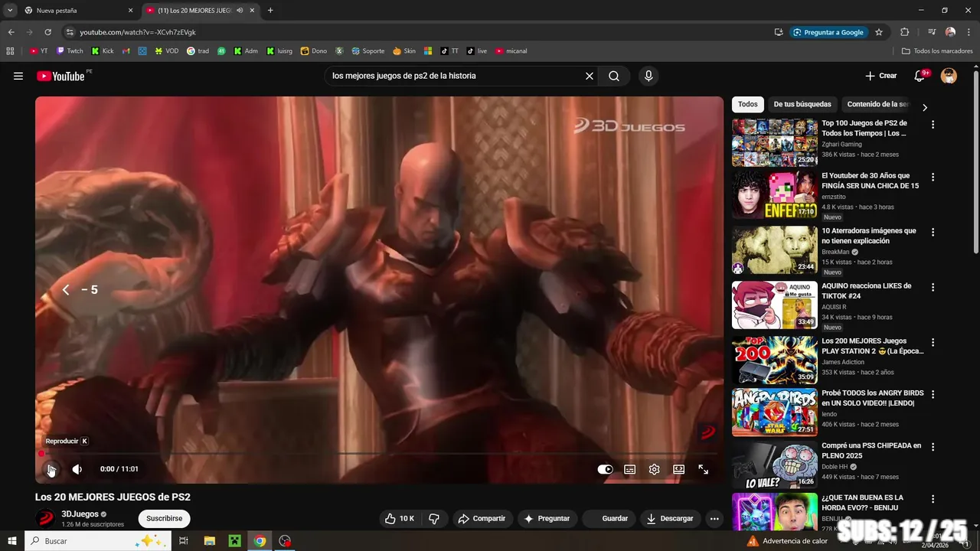Download video with Descargar button
Image resolution: width=980 pixels, height=551 pixels.
[x=670, y=518]
